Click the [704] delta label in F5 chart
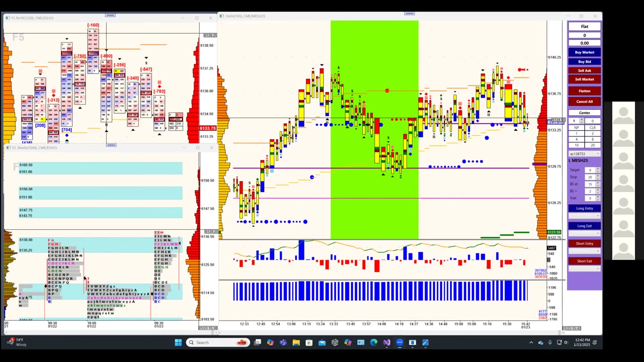This screenshot has width=644, height=362. tap(66, 130)
